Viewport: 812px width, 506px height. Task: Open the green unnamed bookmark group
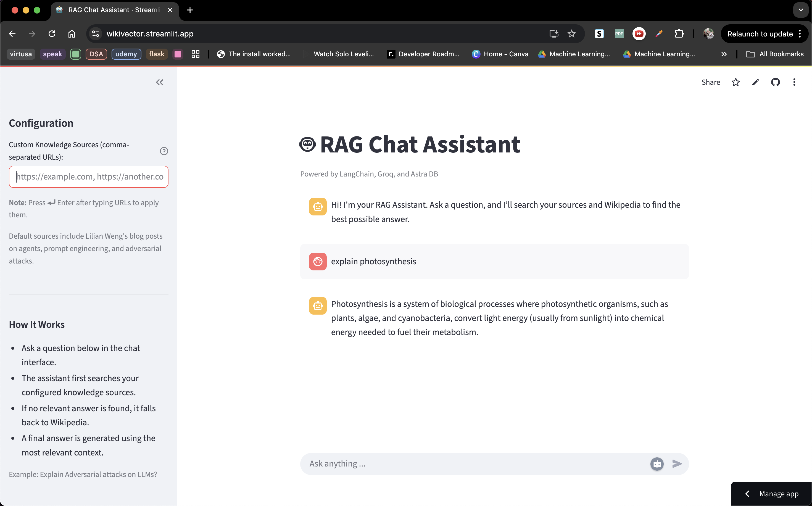[x=76, y=54]
